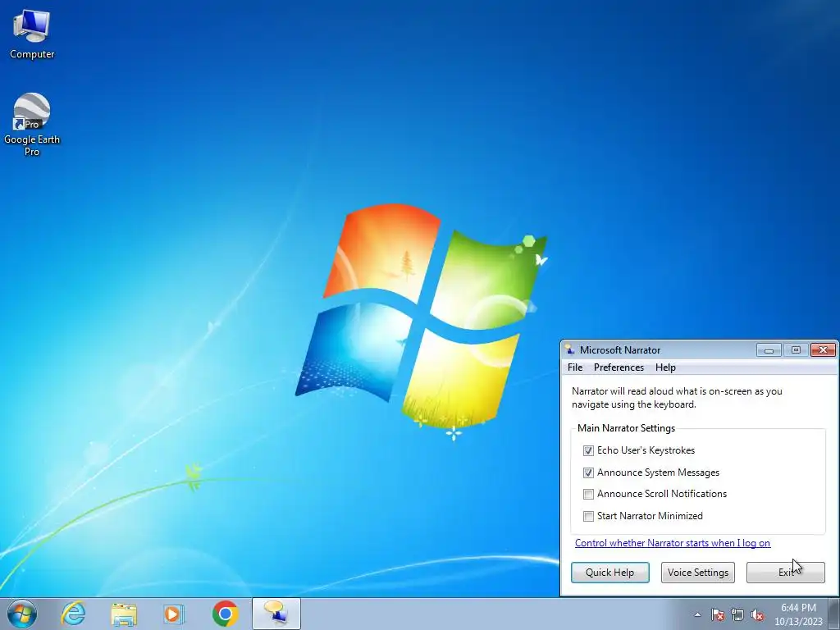Launch Internet Explorer from the taskbar

click(73, 614)
